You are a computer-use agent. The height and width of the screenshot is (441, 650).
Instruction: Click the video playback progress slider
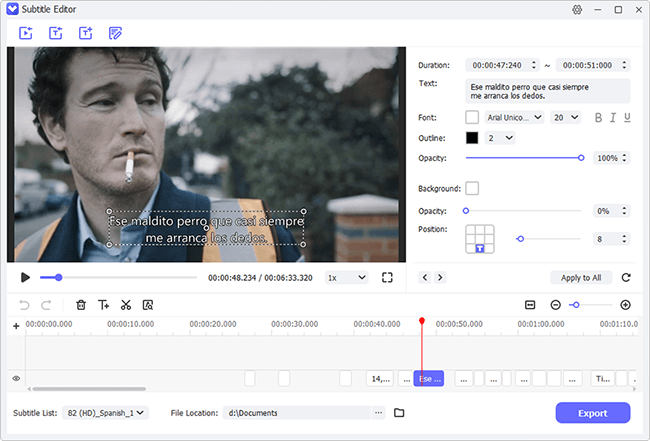118,277
